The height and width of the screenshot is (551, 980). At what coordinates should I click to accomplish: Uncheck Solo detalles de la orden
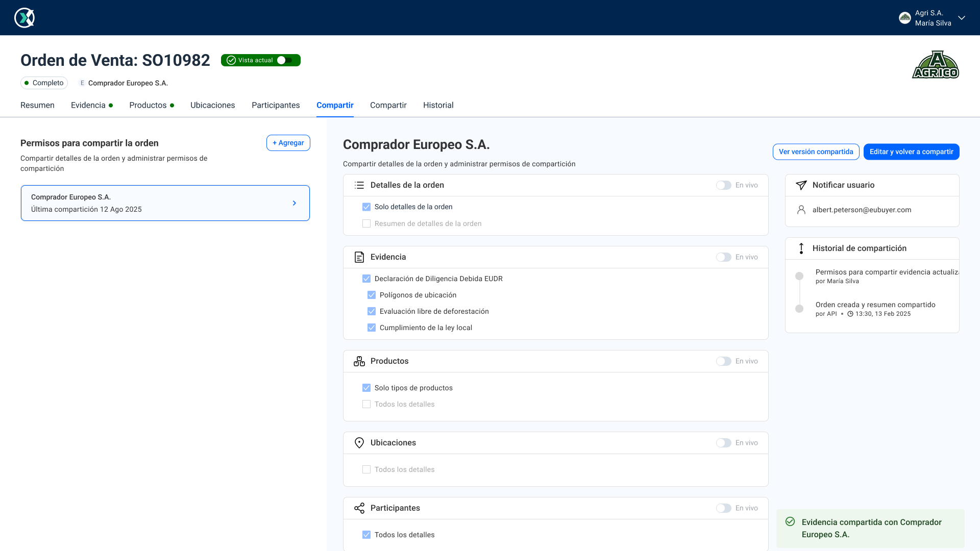point(366,207)
